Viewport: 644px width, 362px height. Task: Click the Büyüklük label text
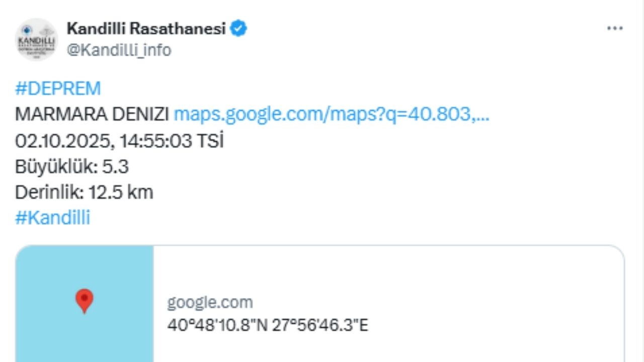point(55,166)
